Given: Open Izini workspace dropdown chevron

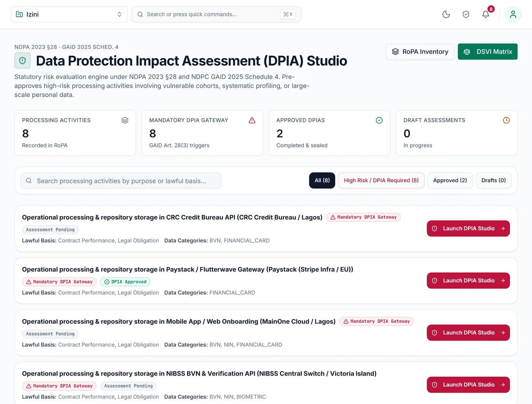Looking at the screenshot, I should (119, 14).
